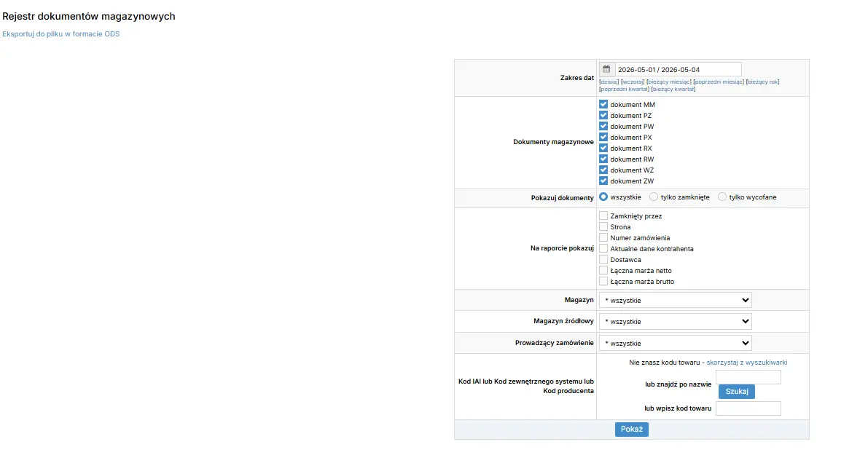Focus the lub znajdź po nazwie field

point(748,377)
